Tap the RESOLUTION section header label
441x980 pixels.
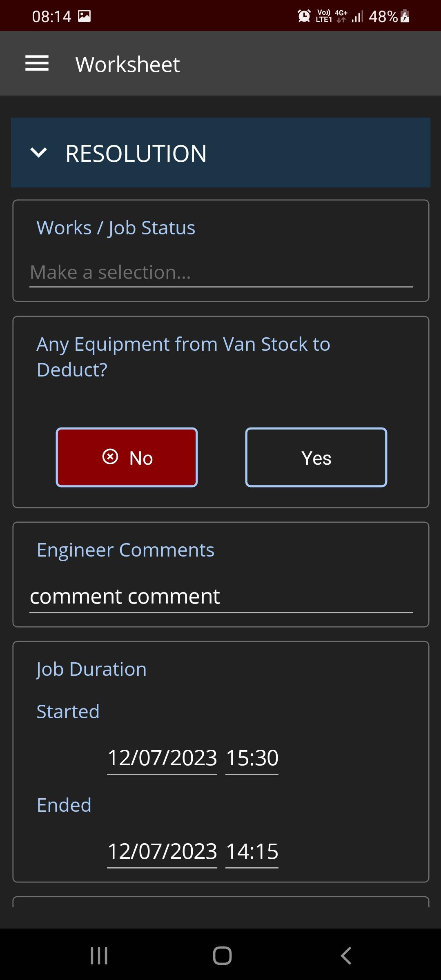[136, 154]
